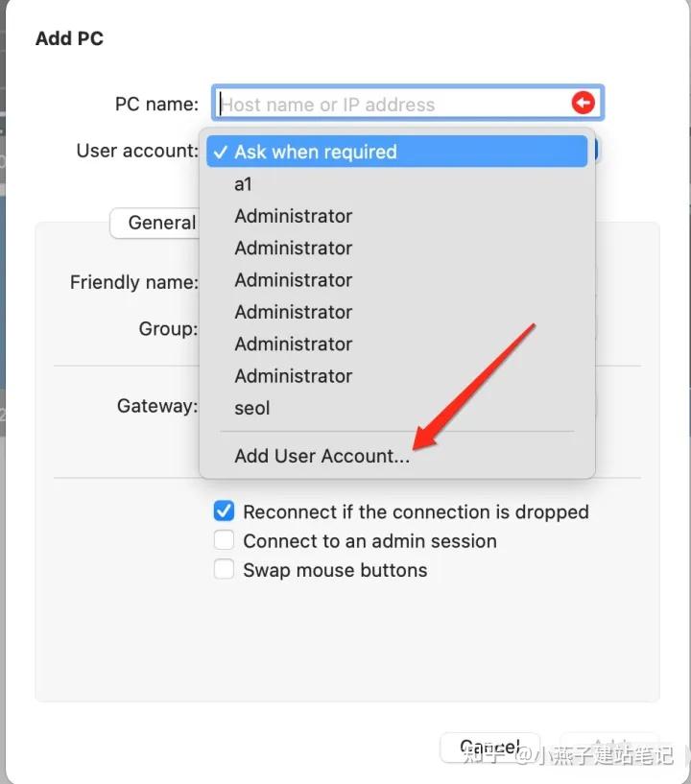Select the "Ask when required" option
Viewport: 691px width, 784px height.
pyautogui.click(x=315, y=152)
